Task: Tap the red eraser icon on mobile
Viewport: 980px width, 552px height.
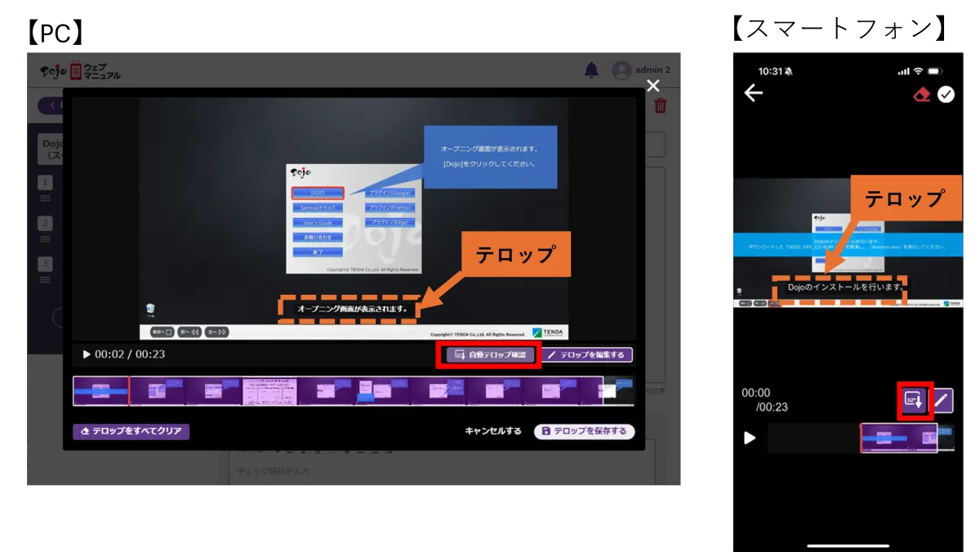Action: [922, 95]
